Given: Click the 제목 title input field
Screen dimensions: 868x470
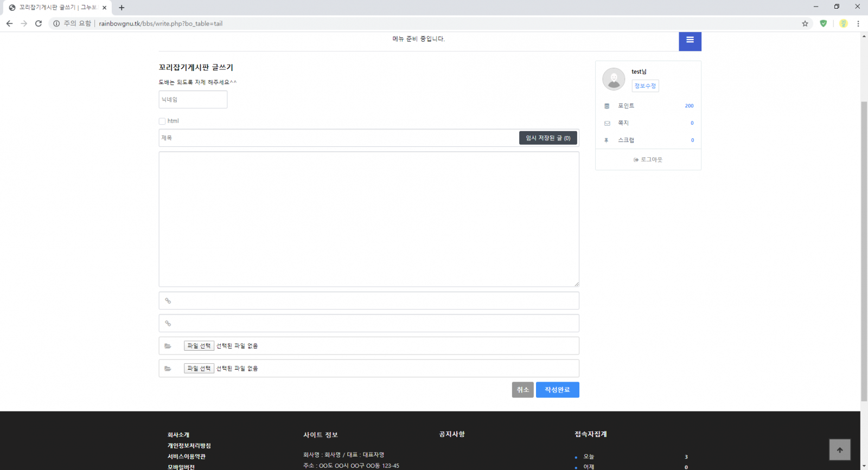Looking at the screenshot, I should pos(336,138).
